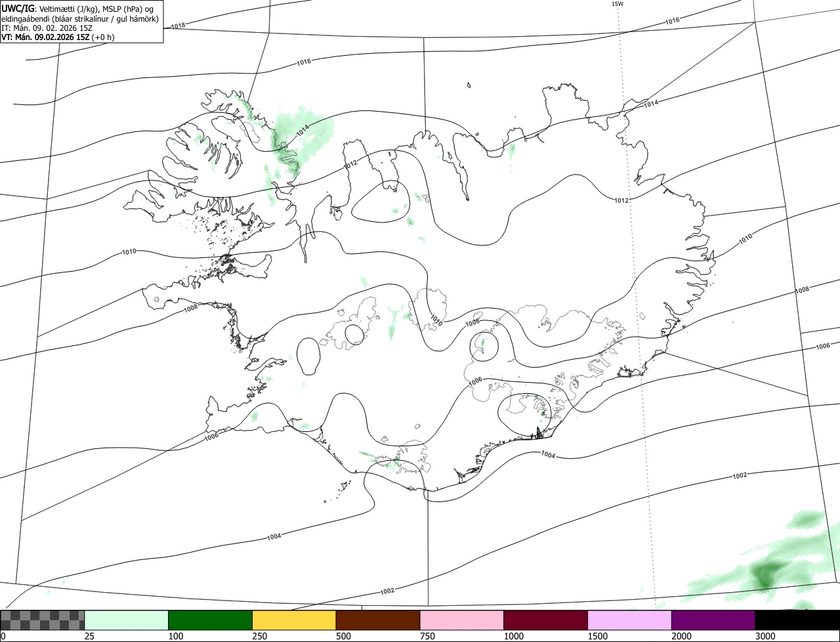The height and width of the screenshot is (642, 840).
Task: Pick the dark green 100–250 legend swatch
Action: click(211, 620)
